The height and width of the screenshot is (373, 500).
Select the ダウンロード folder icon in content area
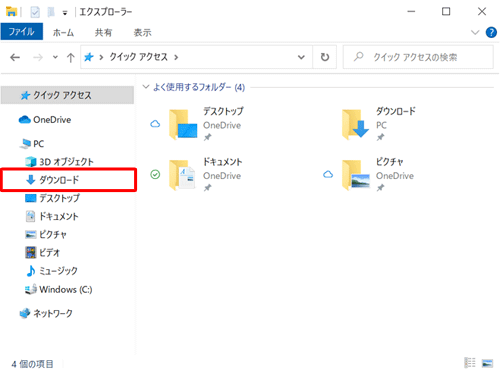pyautogui.click(x=355, y=125)
